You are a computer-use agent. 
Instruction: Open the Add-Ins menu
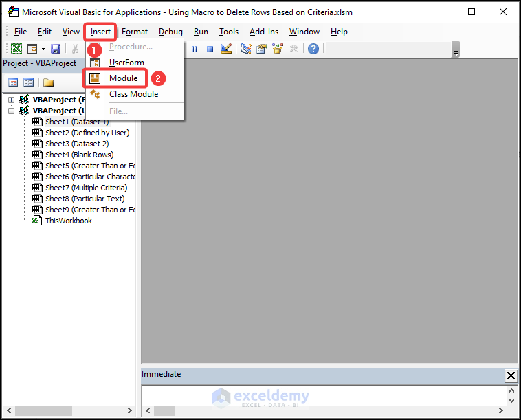(x=264, y=32)
